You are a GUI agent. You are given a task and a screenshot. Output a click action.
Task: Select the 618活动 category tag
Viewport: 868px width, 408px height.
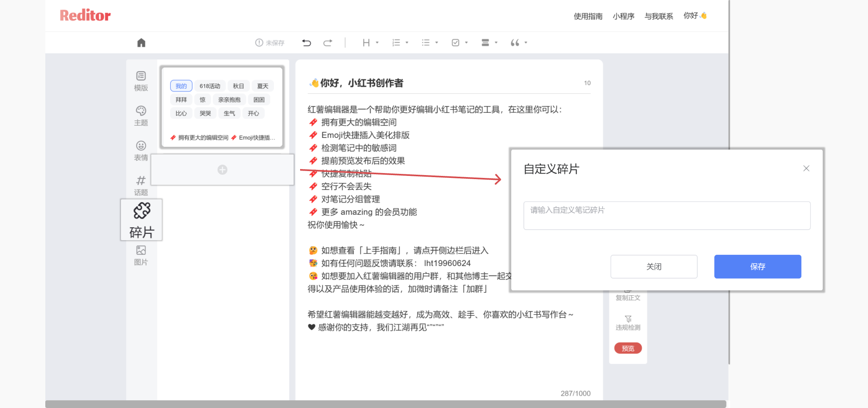(210, 86)
